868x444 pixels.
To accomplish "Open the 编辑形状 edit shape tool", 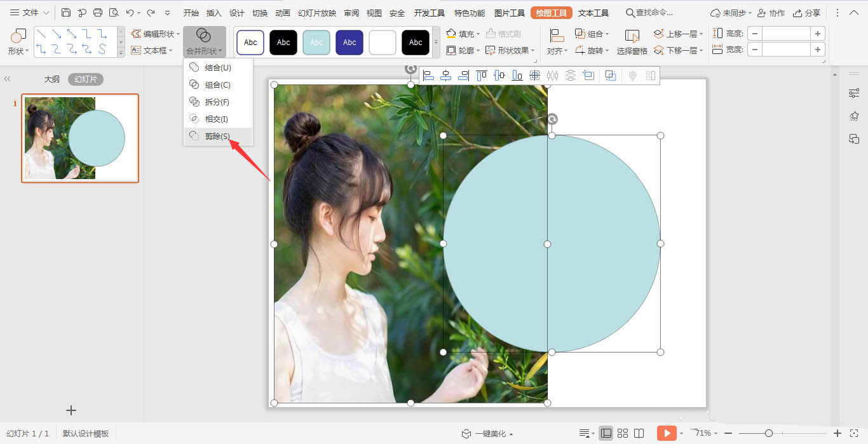I will point(156,34).
